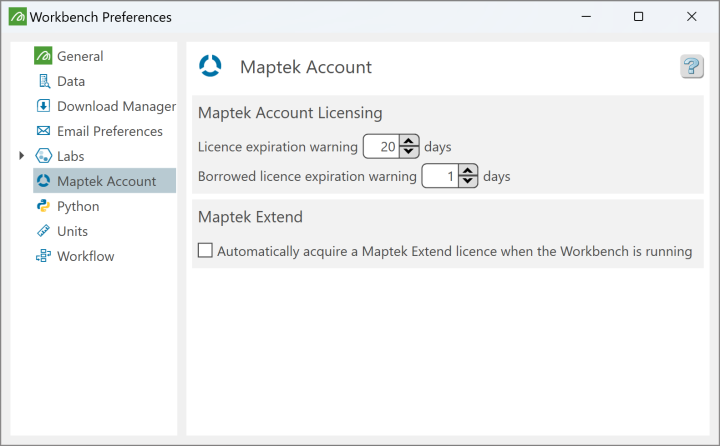Click the licence expiration warning field
This screenshot has width=720, height=446.
tap(381, 147)
